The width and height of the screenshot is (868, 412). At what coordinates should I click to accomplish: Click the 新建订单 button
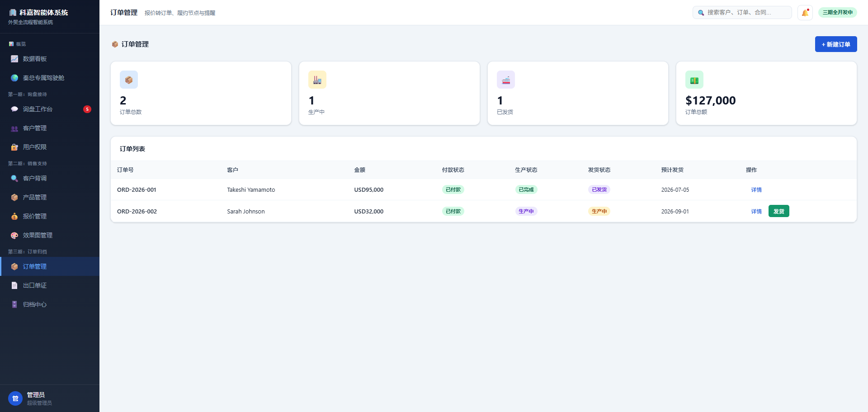[836, 44]
